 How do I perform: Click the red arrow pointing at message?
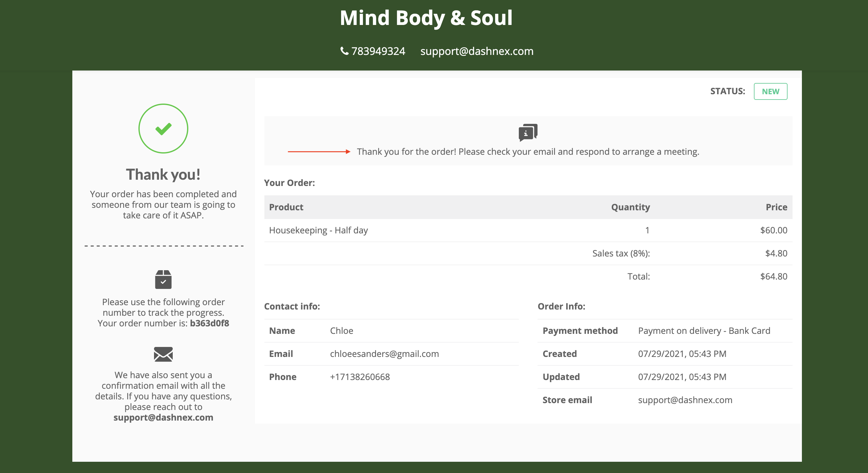319,152
